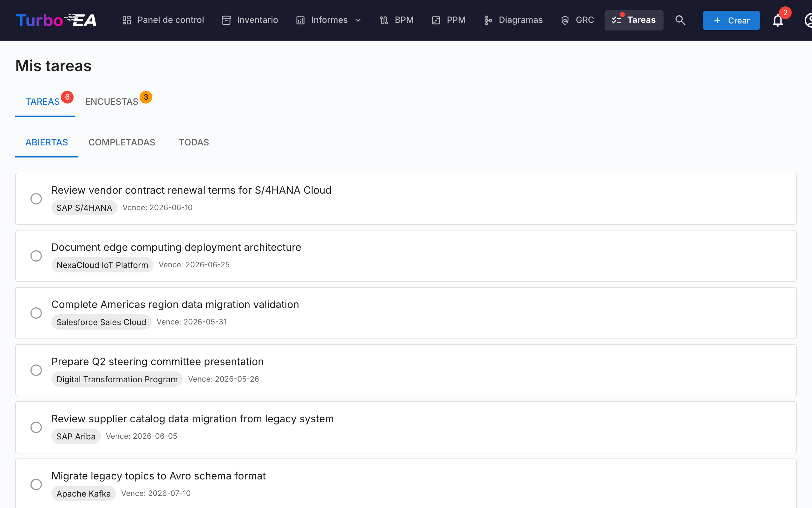812x508 pixels.
Task: Click the Crear button label
Action: [x=738, y=21]
